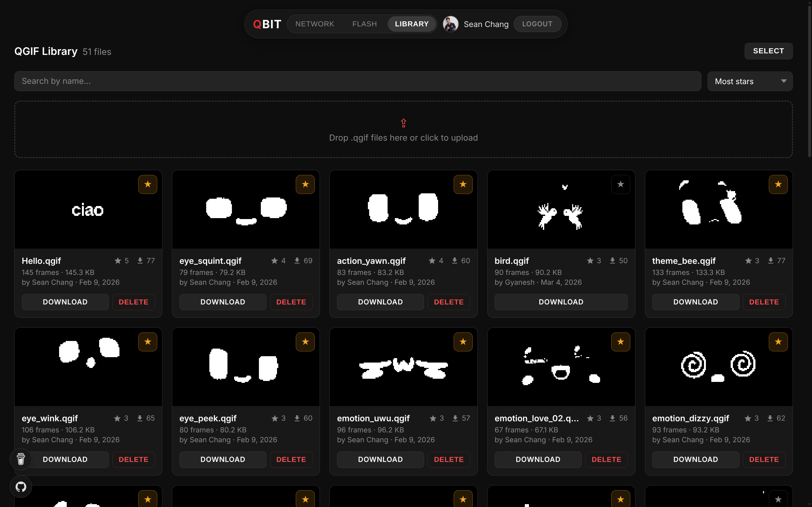Open the Hello.qgif ciao thumbnail
Screen dimensions: 812x507
coord(88,210)
